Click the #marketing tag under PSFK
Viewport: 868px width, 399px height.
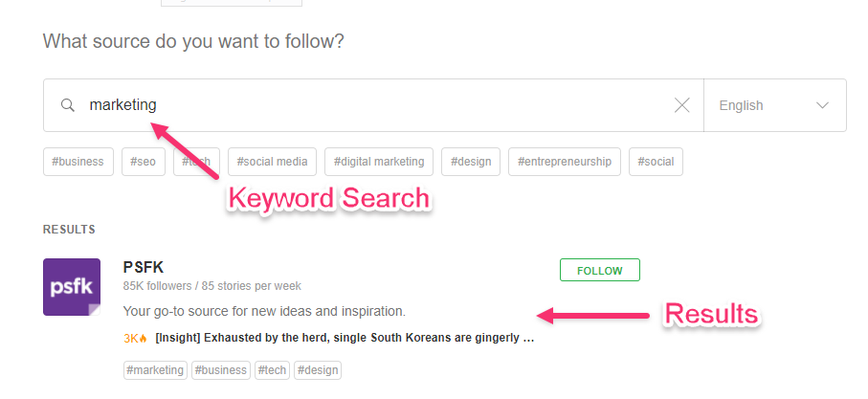pyautogui.click(x=155, y=369)
